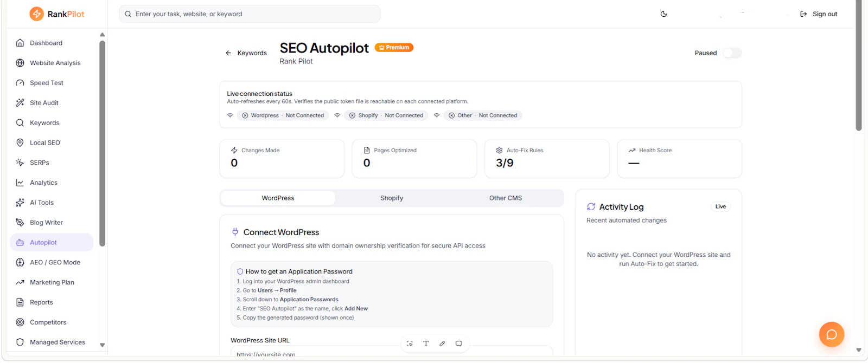The width and height of the screenshot is (868, 363).
Task: Switch to the Shopify tab
Action: 392,198
